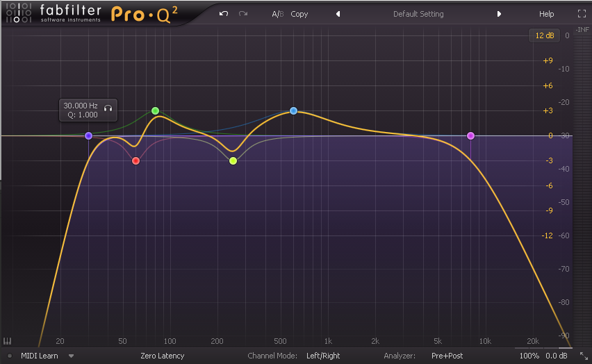Viewport: 592px width, 364px height.
Task: Show the piano keyboard display
Action: [x=8, y=341]
